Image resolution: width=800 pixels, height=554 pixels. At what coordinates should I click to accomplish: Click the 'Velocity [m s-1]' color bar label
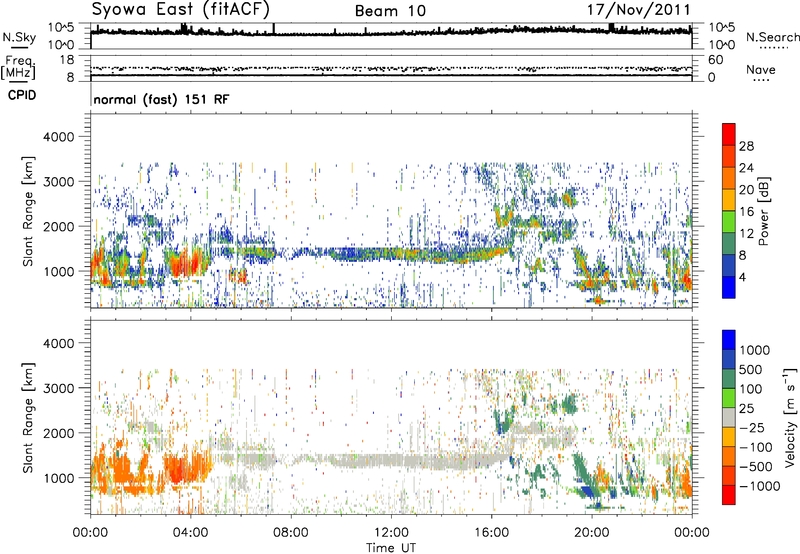point(790,417)
